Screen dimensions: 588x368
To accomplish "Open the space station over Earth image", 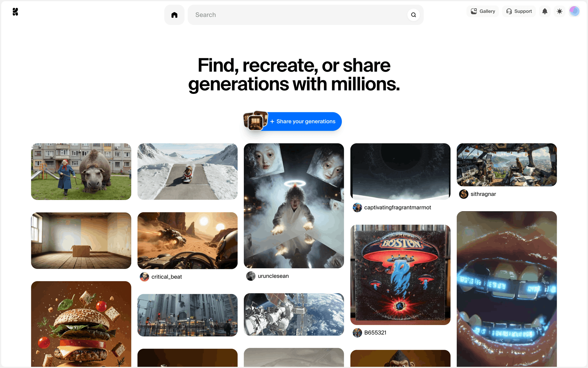I will click(x=294, y=314).
